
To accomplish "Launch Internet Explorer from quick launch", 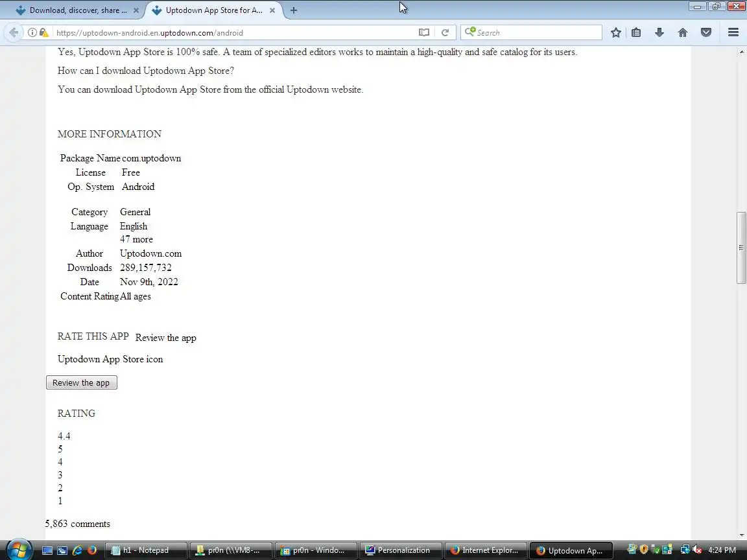I will pyautogui.click(x=77, y=550).
